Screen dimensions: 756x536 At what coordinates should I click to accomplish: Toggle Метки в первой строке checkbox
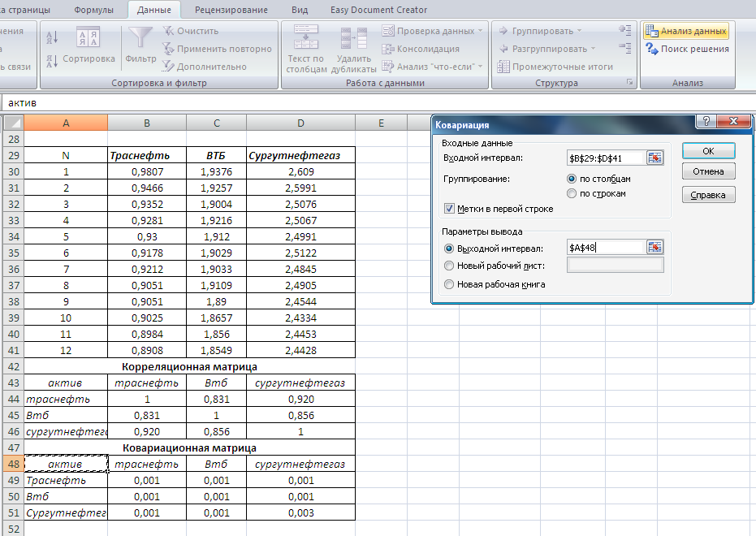coord(449,209)
